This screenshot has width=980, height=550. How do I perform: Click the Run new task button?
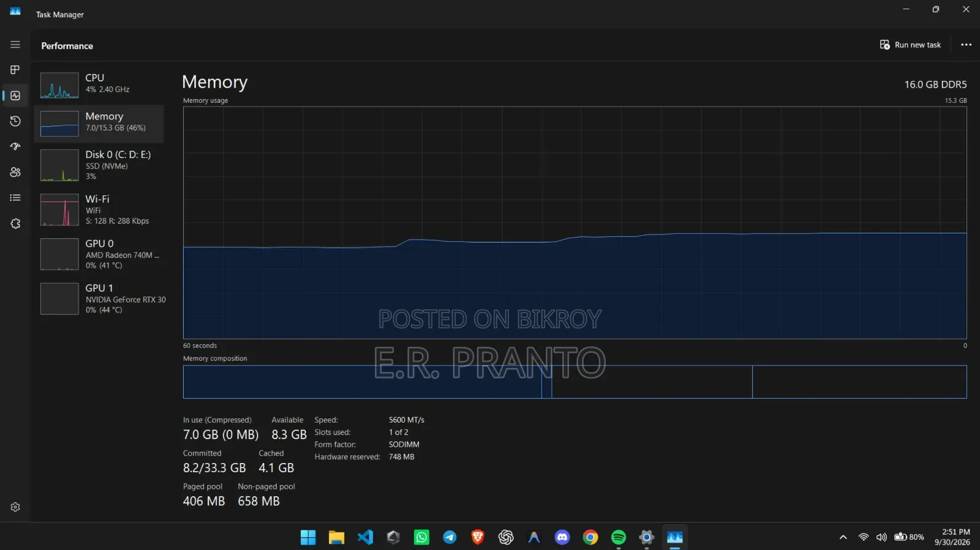tap(910, 45)
